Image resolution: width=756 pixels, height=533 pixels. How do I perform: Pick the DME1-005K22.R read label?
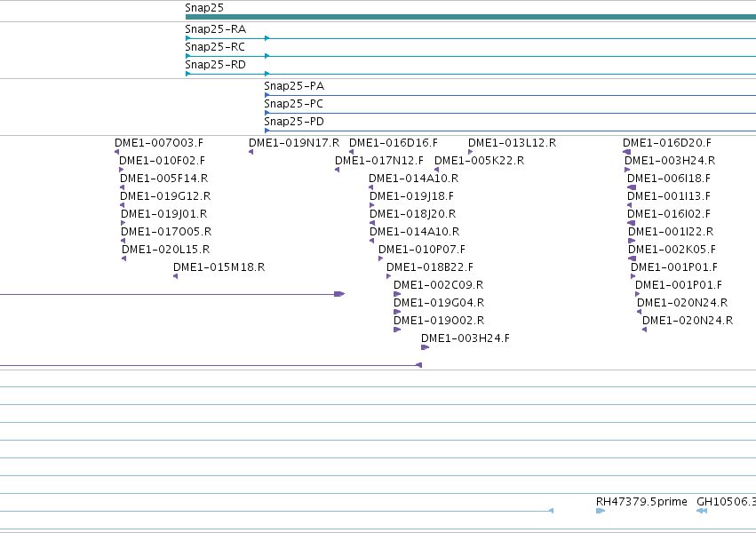pos(479,161)
